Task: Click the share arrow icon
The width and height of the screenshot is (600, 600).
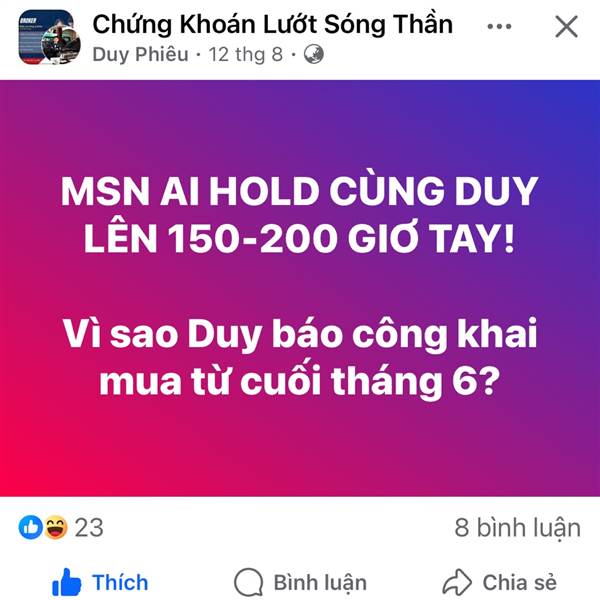Action: pyautogui.click(x=457, y=582)
